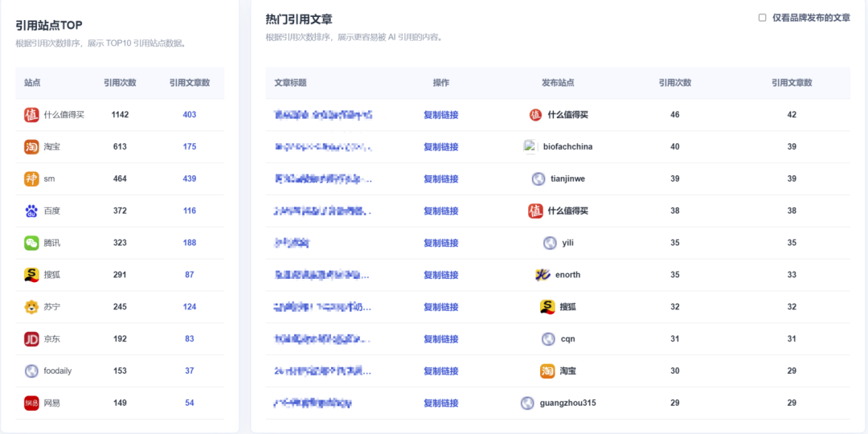Click the 淘宝 icon in the articles table
This screenshot has height=434, width=868.
547,371
